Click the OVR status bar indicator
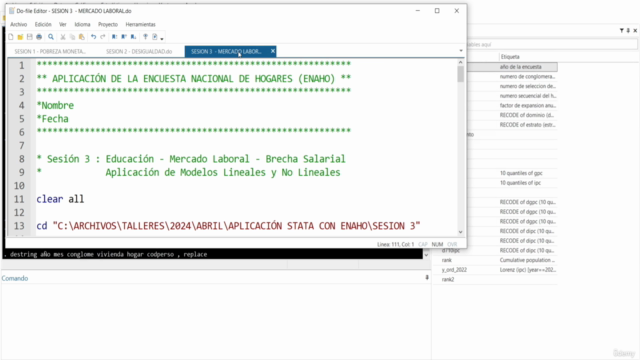This screenshot has height=360, width=640. point(452,244)
